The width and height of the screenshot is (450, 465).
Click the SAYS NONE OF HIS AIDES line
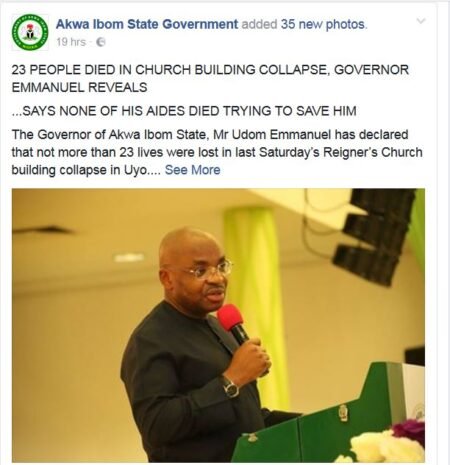pyautogui.click(x=184, y=111)
